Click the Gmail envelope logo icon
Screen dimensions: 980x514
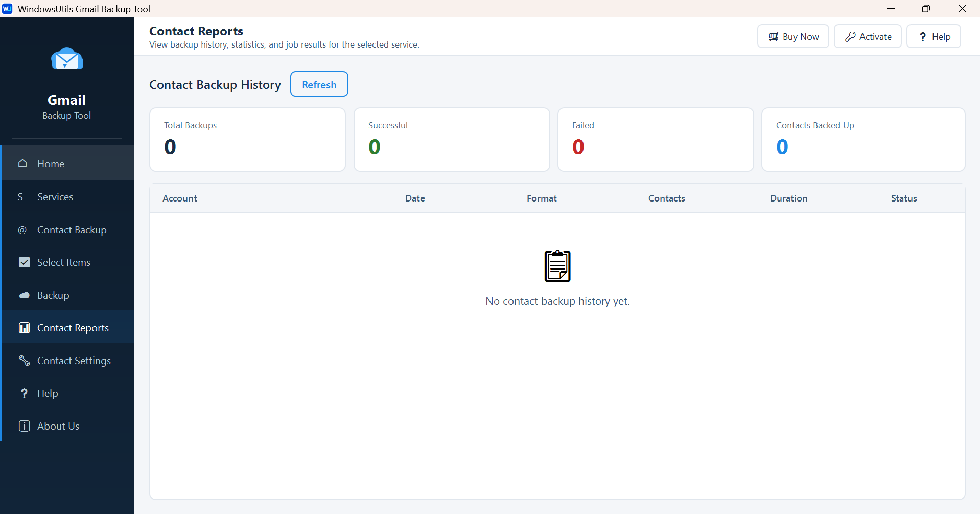67,58
